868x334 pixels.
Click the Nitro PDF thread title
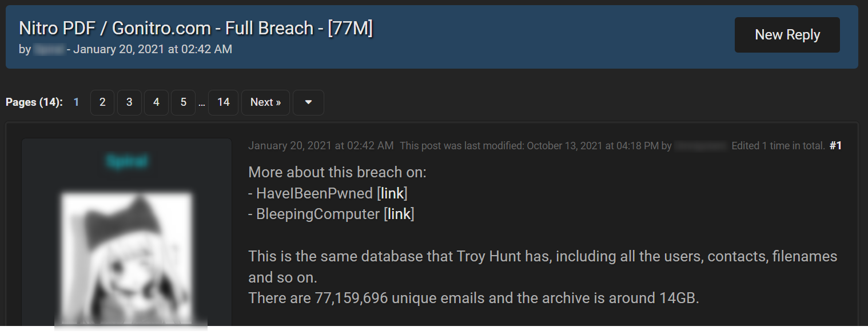coord(196,27)
